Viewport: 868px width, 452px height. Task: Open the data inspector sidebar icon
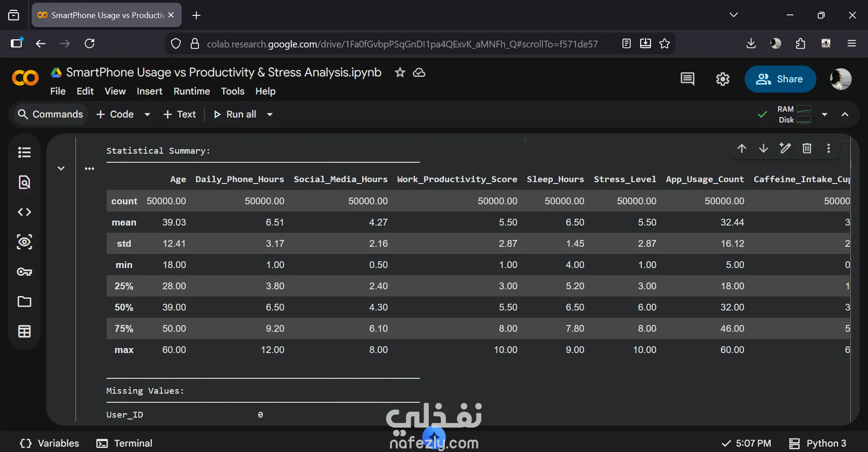24,242
